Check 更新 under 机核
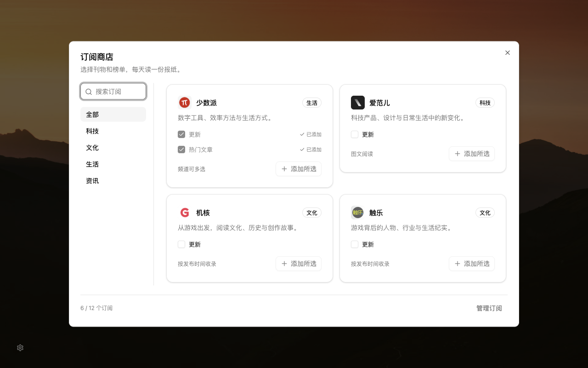 (x=181, y=244)
